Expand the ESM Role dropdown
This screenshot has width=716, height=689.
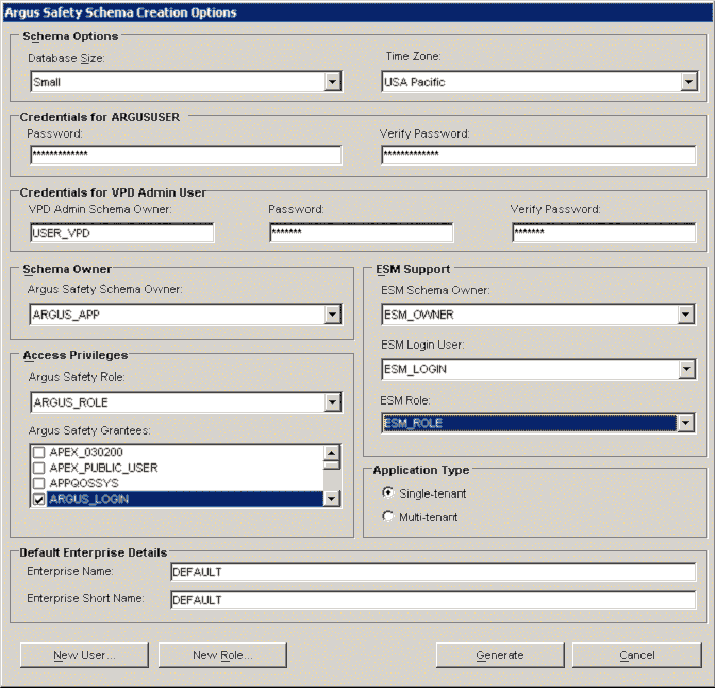tap(685, 423)
